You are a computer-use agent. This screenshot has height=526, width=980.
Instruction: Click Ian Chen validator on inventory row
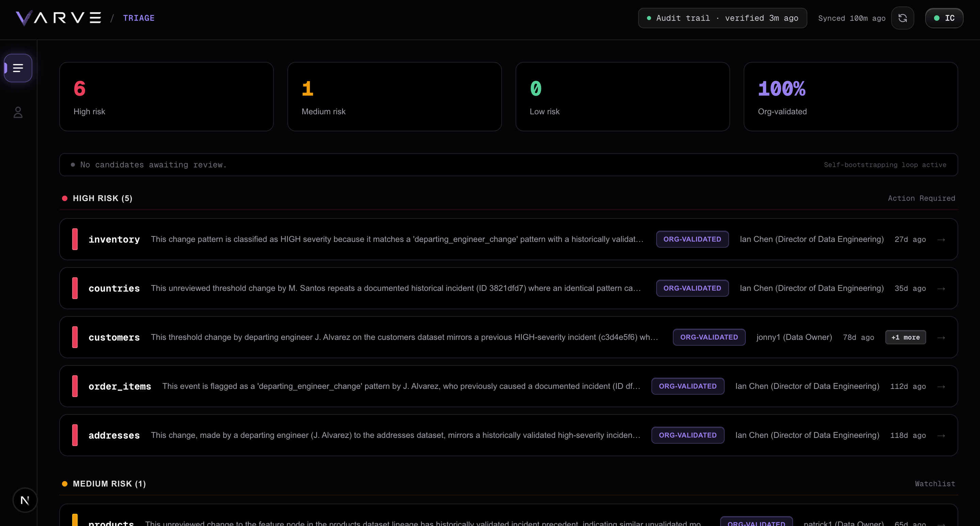pos(811,239)
